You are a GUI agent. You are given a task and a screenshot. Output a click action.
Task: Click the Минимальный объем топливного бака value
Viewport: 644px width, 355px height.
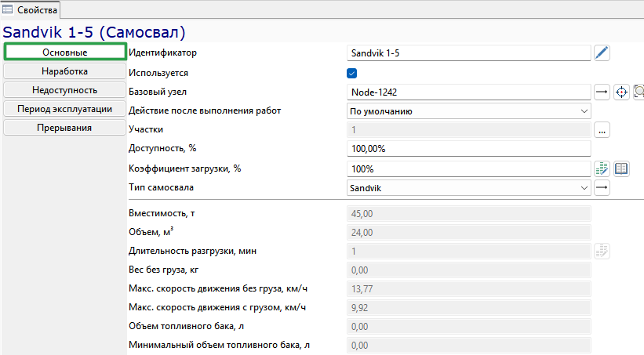(x=468, y=346)
